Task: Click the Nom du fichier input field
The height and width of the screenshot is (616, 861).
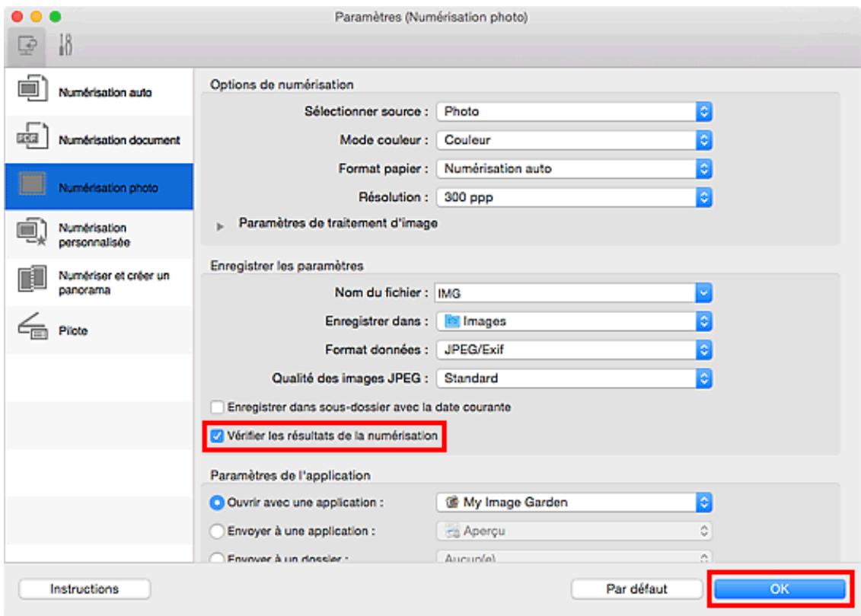Action: point(562,292)
